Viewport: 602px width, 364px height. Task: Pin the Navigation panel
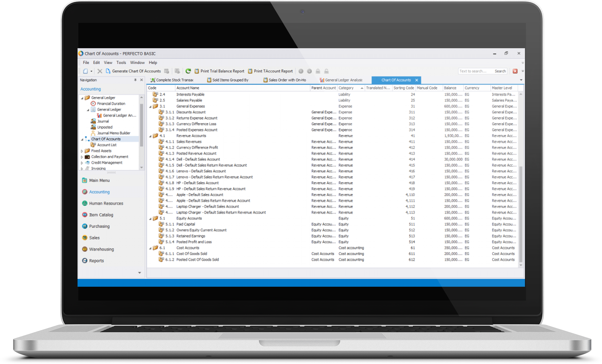click(x=135, y=80)
